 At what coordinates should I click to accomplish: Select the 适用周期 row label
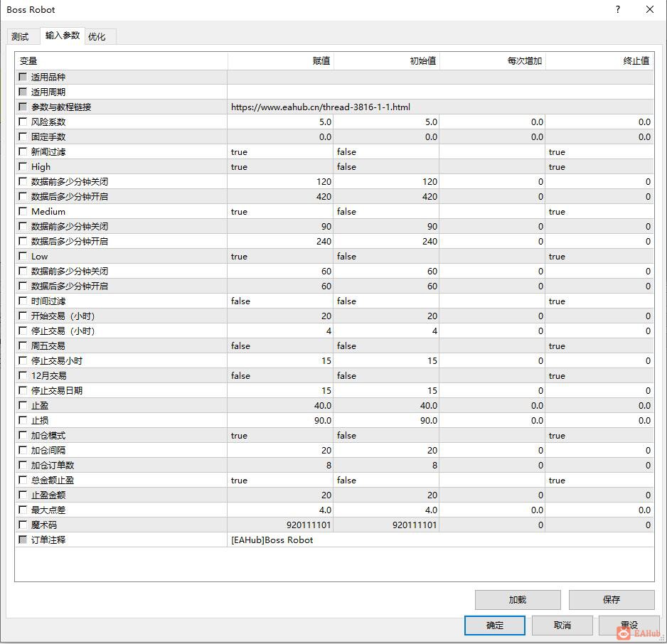tap(48, 92)
